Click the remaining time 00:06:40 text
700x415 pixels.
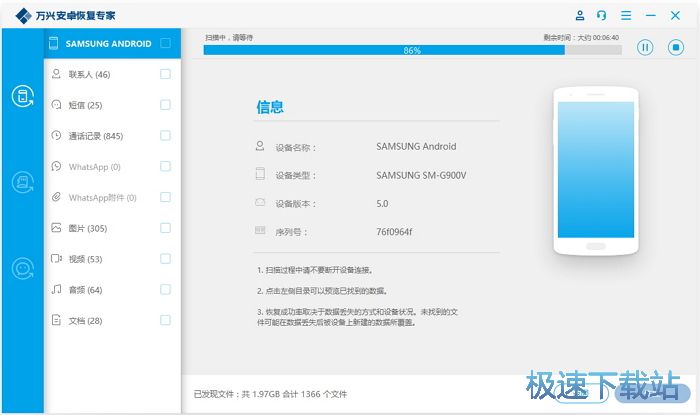581,37
